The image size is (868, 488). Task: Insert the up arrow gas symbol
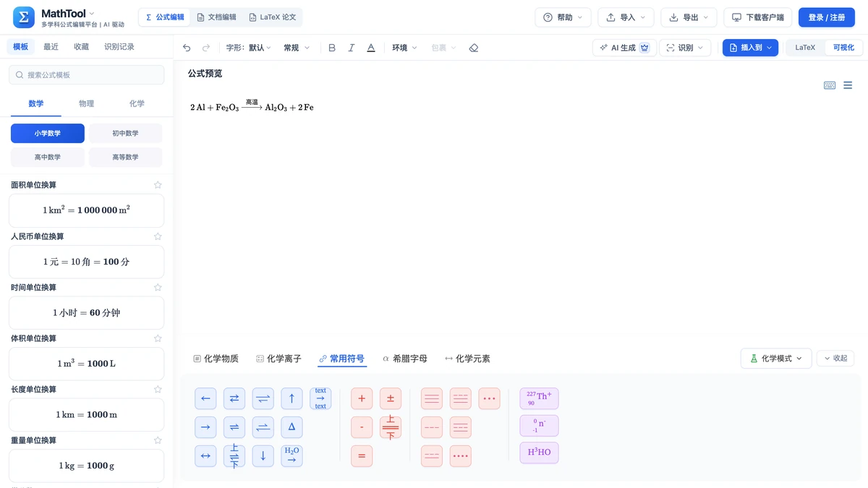[x=292, y=398]
